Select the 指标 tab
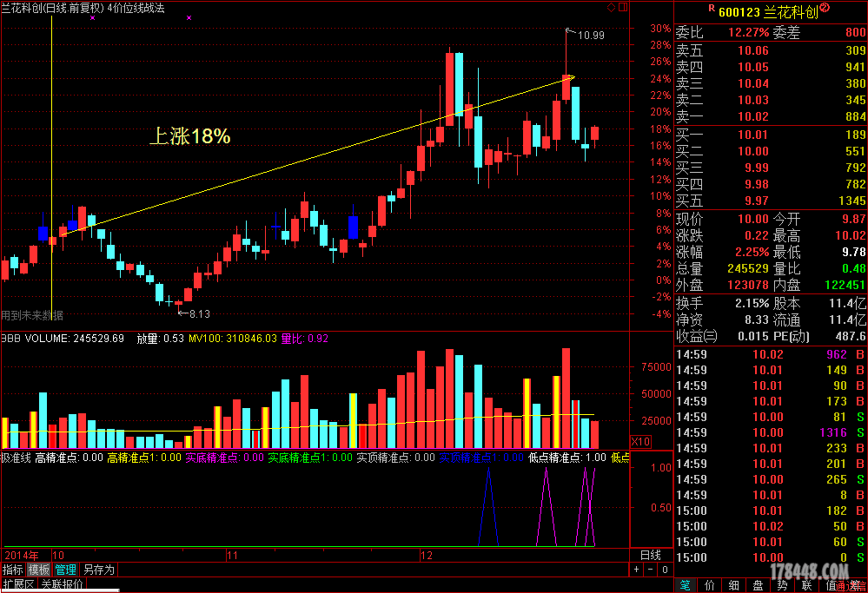The width and height of the screenshot is (868, 593). tap(13, 570)
